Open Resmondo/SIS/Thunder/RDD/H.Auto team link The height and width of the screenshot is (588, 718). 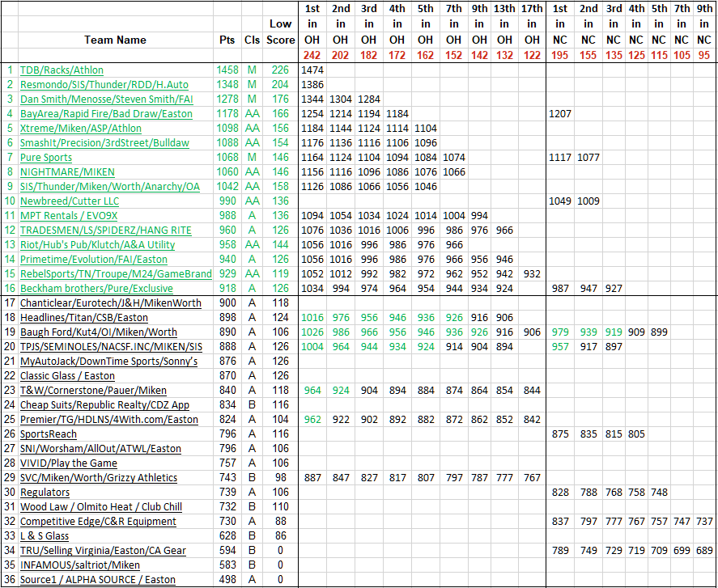click(x=104, y=85)
